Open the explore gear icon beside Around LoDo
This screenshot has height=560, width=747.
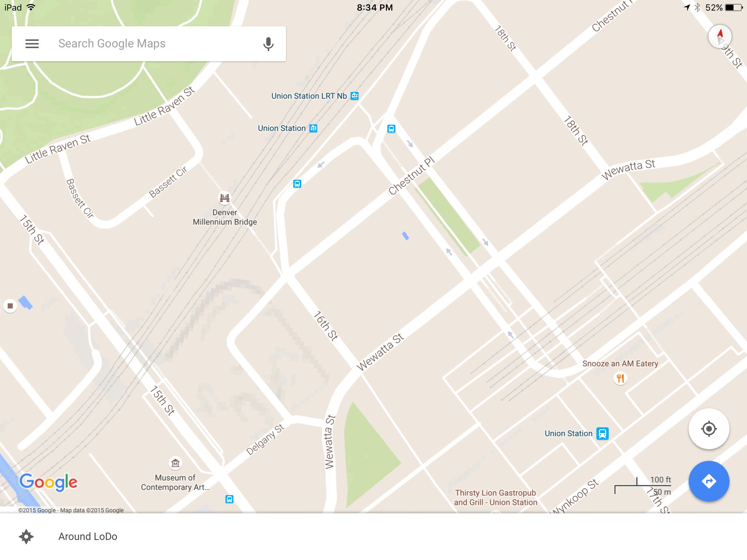pyautogui.click(x=26, y=537)
